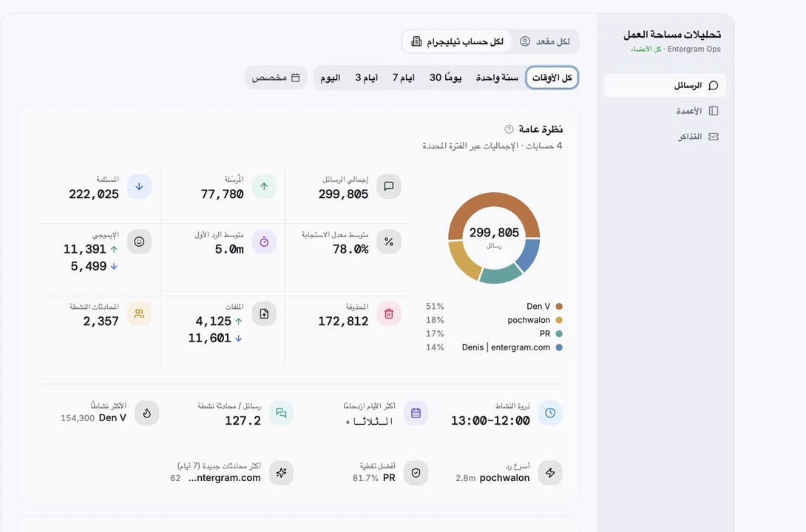Click the people icon for المحادثات النشطة
The image size is (806, 532).
(139, 314)
